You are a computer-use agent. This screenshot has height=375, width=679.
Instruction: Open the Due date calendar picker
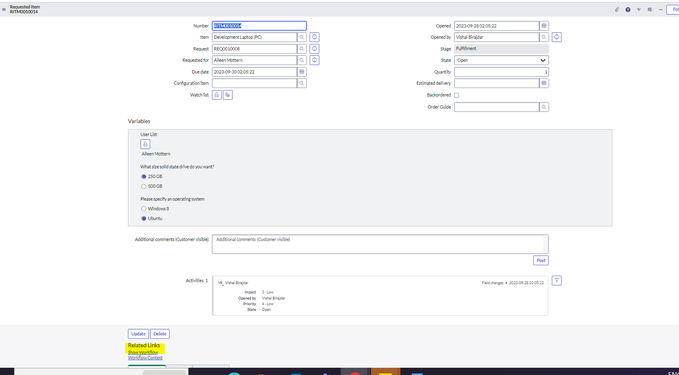[302, 72]
